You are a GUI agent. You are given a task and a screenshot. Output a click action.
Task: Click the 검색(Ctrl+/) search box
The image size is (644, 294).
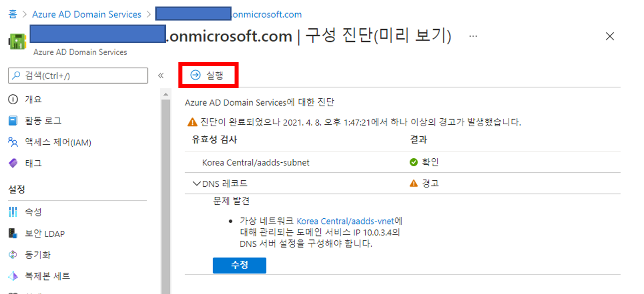pos(78,75)
